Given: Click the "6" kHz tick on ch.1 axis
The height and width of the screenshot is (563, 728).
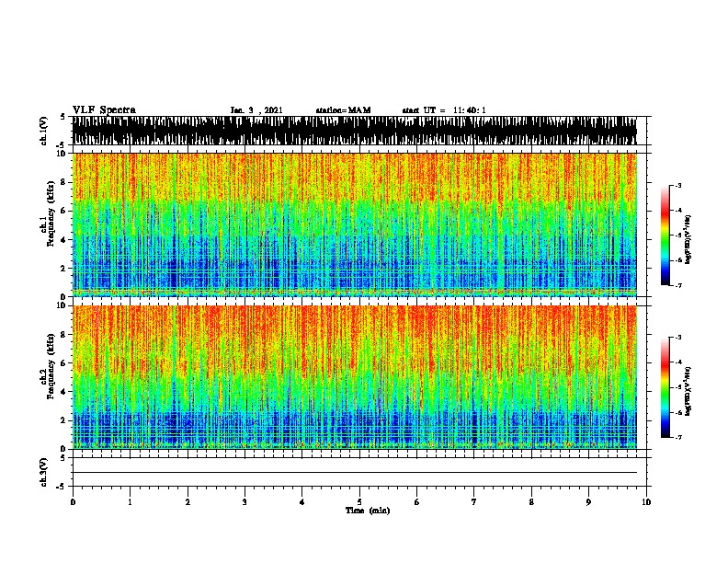Looking at the screenshot, I should coord(64,211).
